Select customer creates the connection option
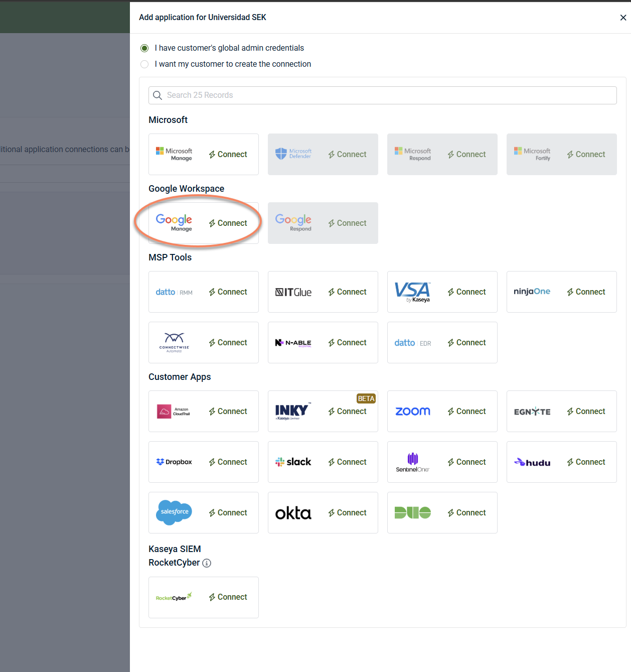The height and width of the screenshot is (672, 631). pyautogui.click(x=144, y=64)
